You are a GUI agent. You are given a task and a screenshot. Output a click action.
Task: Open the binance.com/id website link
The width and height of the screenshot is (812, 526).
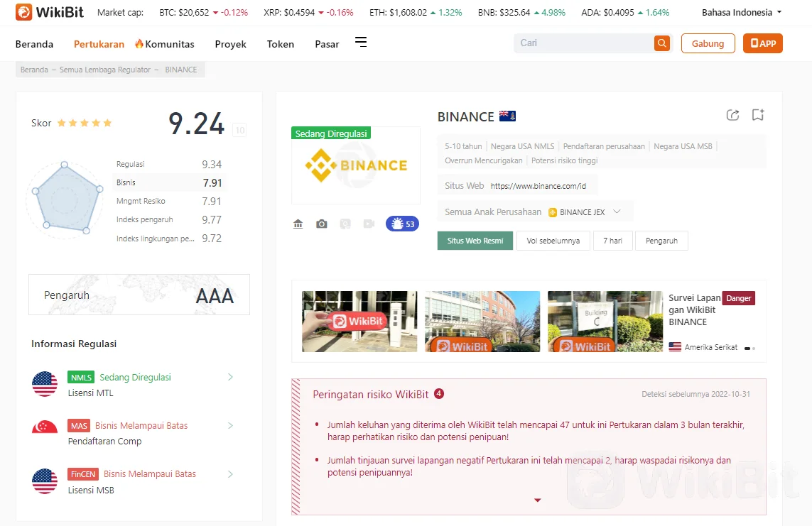(x=538, y=186)
